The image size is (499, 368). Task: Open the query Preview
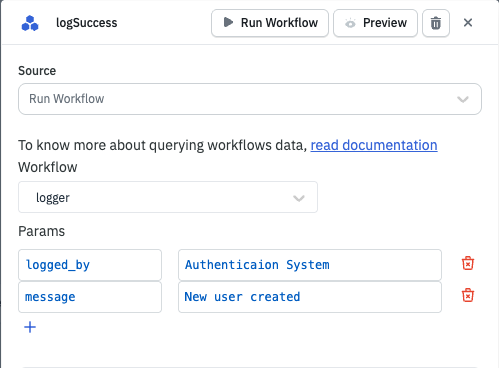[375, 23]
